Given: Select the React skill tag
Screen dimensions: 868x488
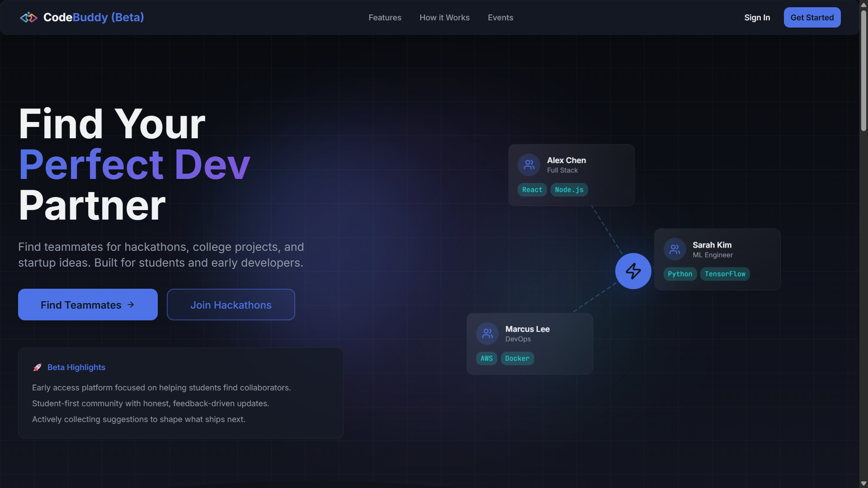Looking at the screenshot, I should 532,190.
